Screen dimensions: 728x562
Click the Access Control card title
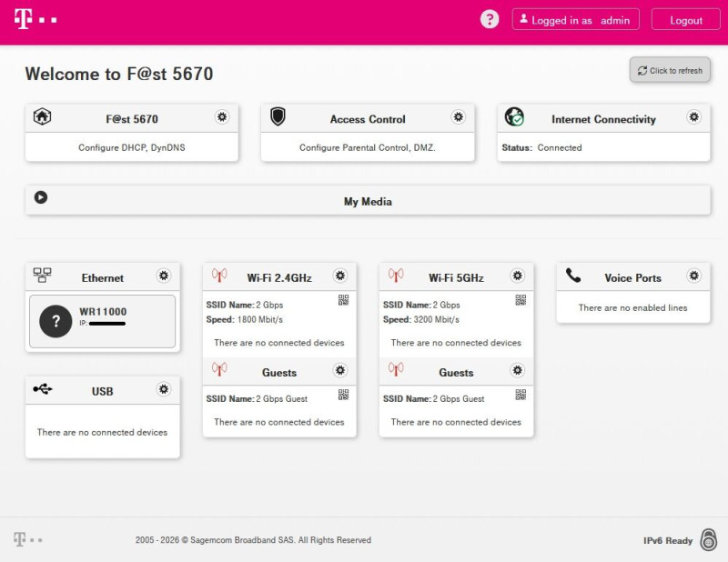[x=368, y=119]
